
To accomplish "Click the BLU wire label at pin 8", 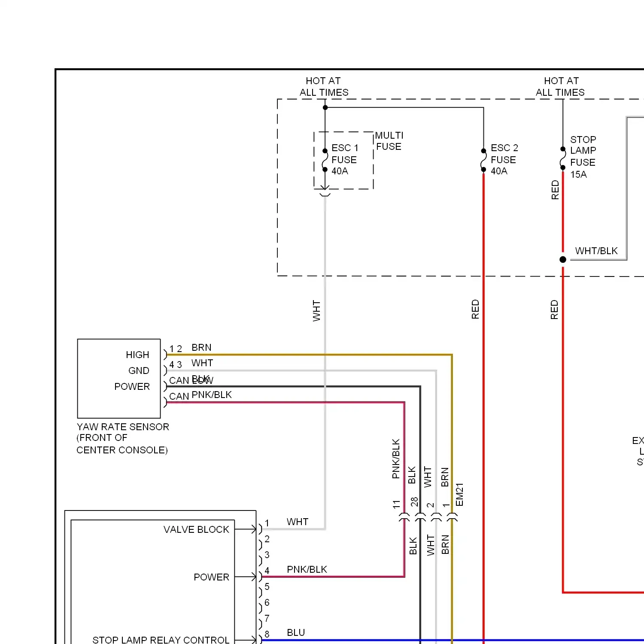I will [296, 632].
